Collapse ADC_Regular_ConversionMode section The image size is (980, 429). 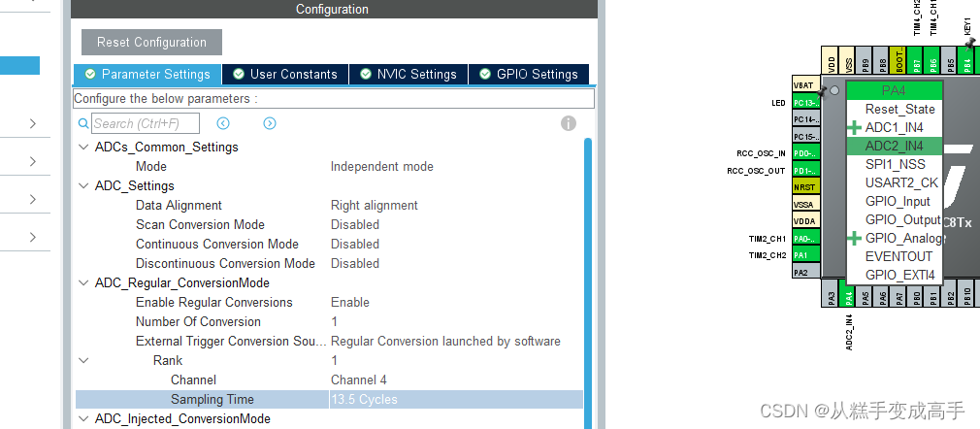pyautogui.click(x=83, y=283)
